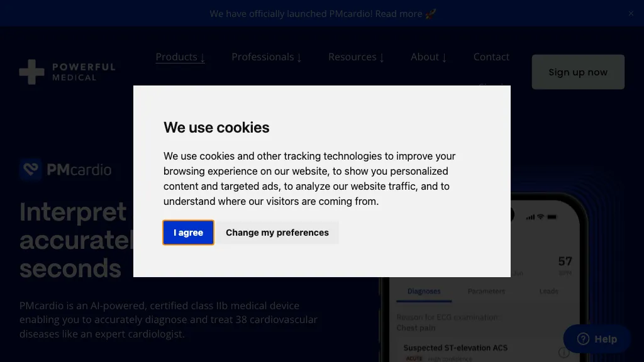
Task: Click the PMcardio heart logo icon
Action: (x=30, y=169)
